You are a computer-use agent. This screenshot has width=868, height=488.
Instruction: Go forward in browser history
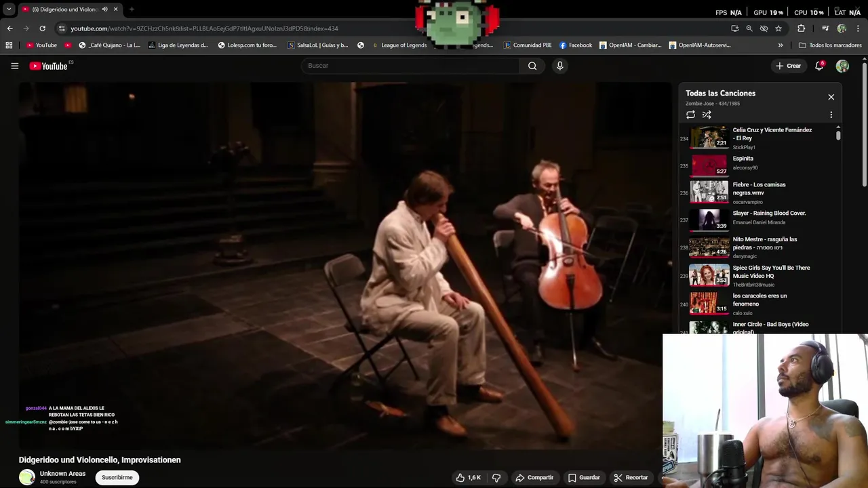(x=26, y=28)
